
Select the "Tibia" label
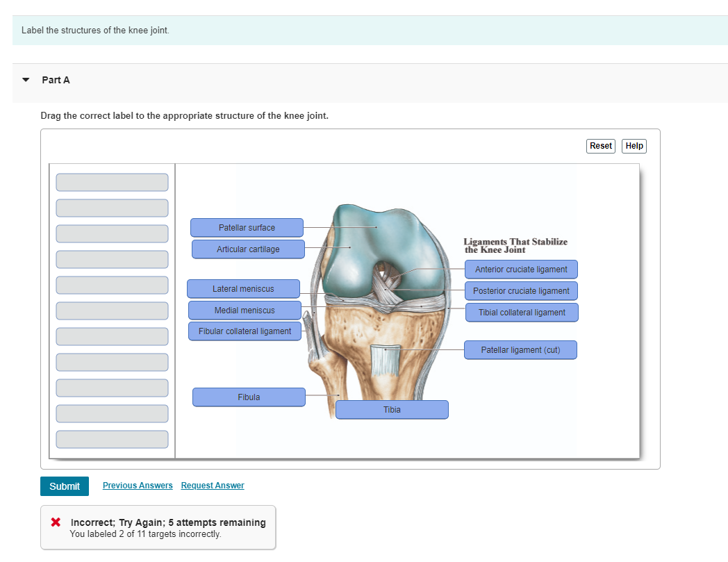pyautogui.click(x=392, y=409)
